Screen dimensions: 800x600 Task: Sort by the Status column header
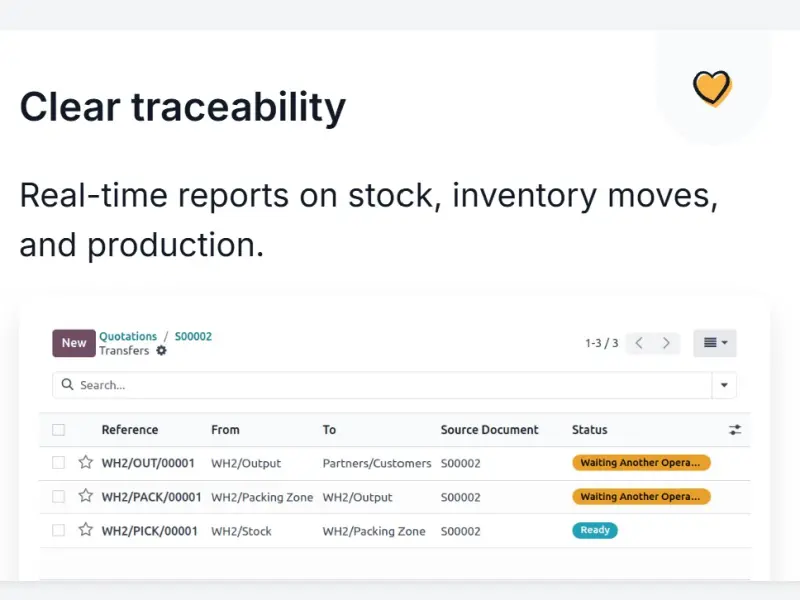589,430
